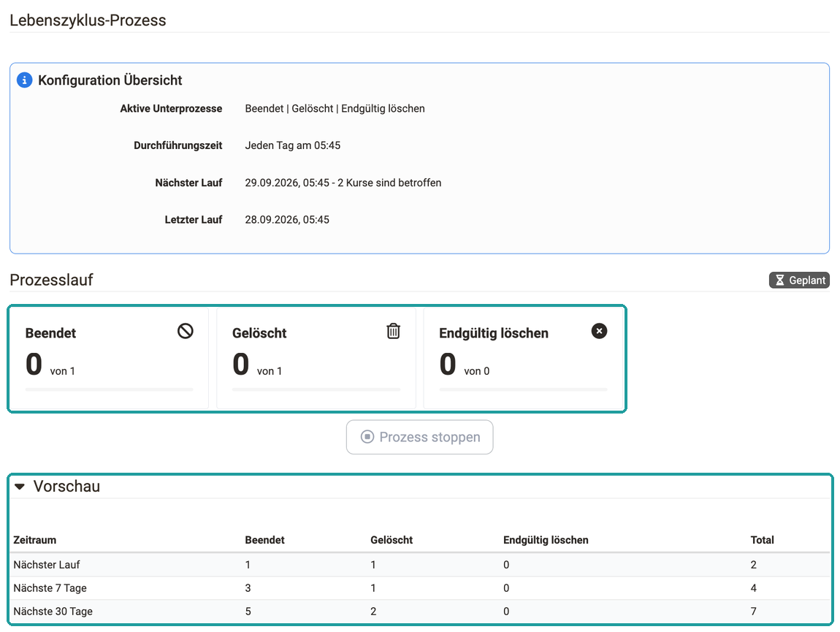Click the stop icon inside Prozess stoppen
Image resolution: width=840 pixels, height=632 pixels.
[367, 437]
